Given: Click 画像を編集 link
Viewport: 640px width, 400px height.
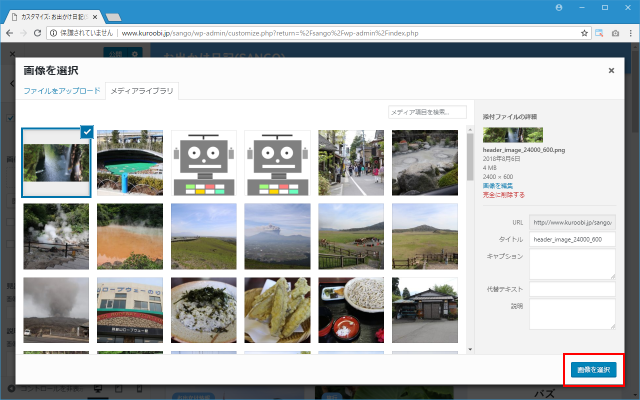Looking at the screenshot, I should pos(498,186).
